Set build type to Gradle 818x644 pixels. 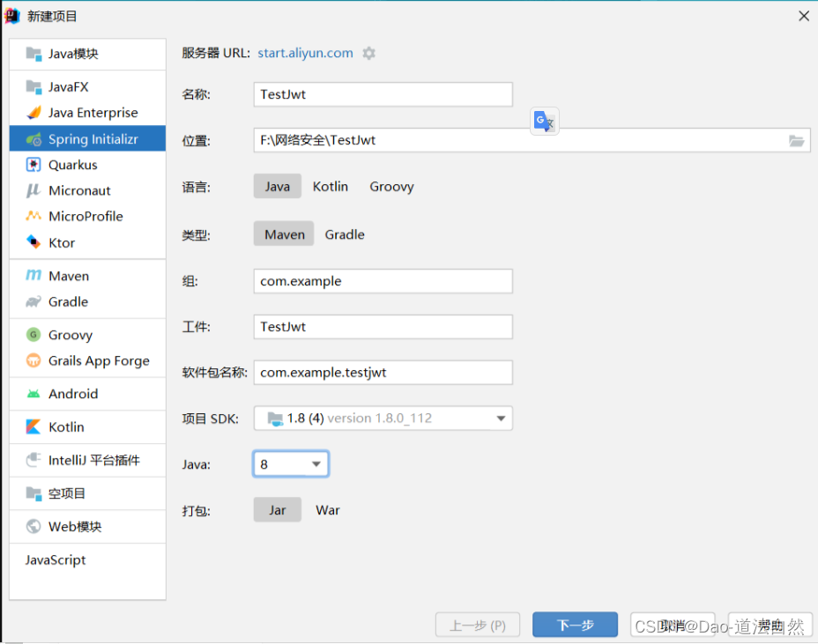[x=345, y=234]
